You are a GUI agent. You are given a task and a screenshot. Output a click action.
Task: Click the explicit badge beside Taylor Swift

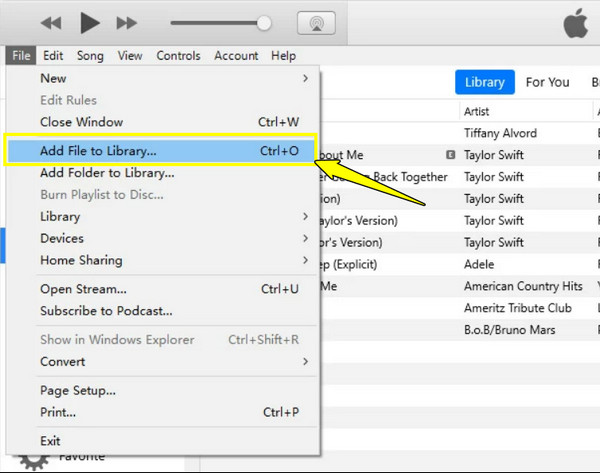450,155
